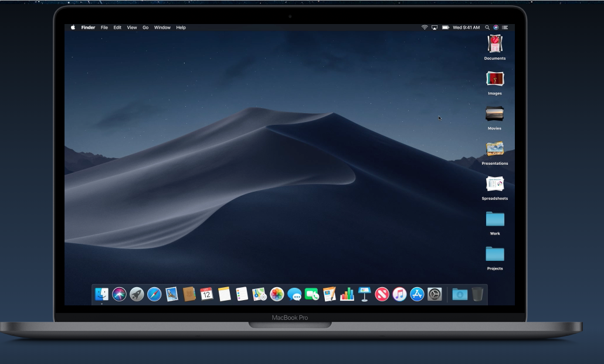Open System Preferences gear in Dock
The width and height of the screenshot is (604, 364).
click(x=435, y=294)
